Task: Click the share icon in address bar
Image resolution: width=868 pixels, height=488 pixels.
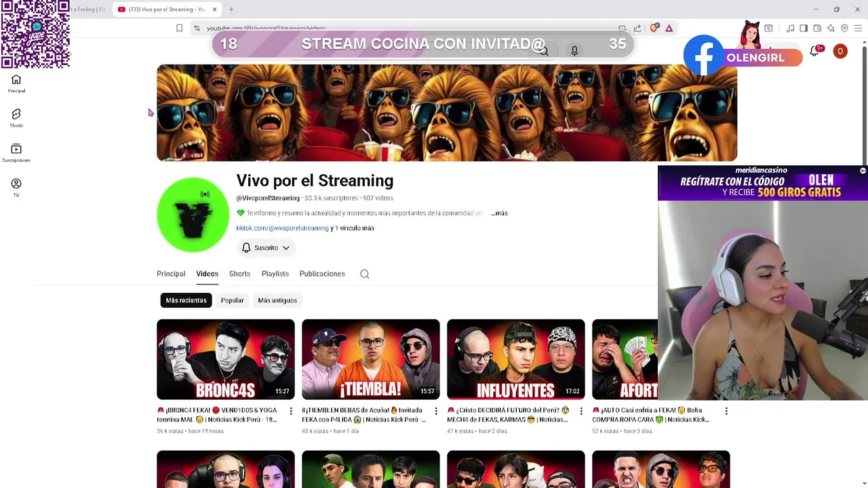Action: coord(637,28)
